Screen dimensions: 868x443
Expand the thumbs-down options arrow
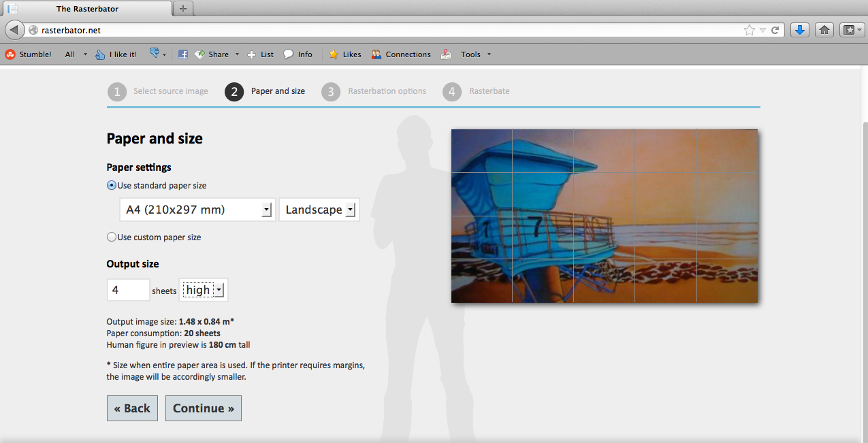165,55
